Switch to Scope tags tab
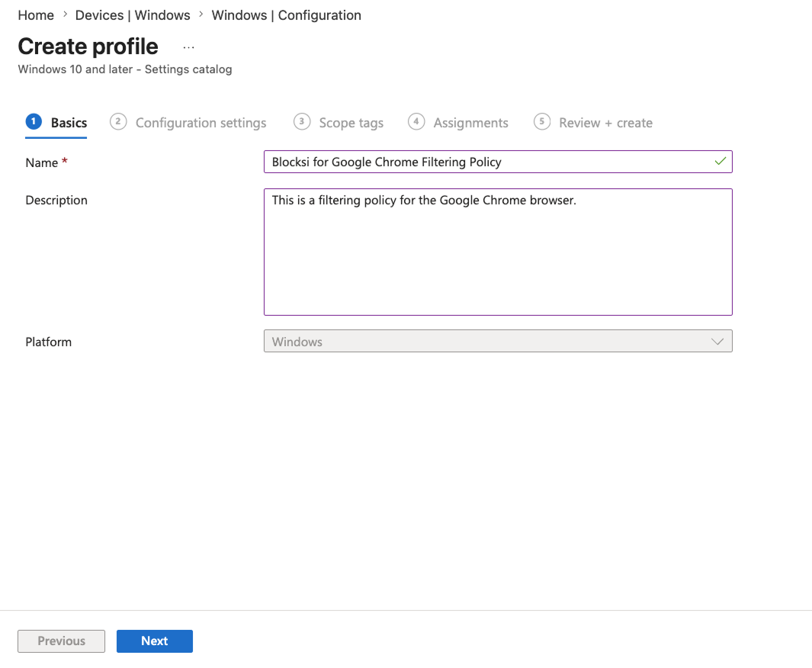 pos(351,123)
